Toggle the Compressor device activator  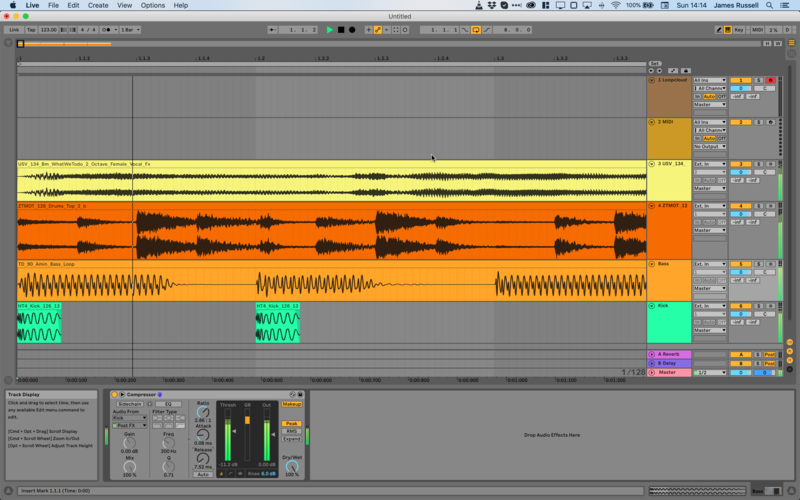[114, 394]
